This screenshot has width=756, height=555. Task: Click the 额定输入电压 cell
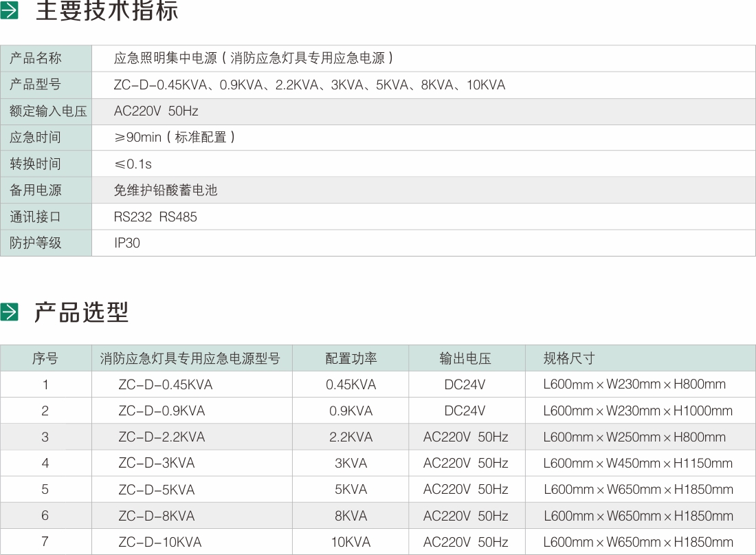click(x=39, y=111)
